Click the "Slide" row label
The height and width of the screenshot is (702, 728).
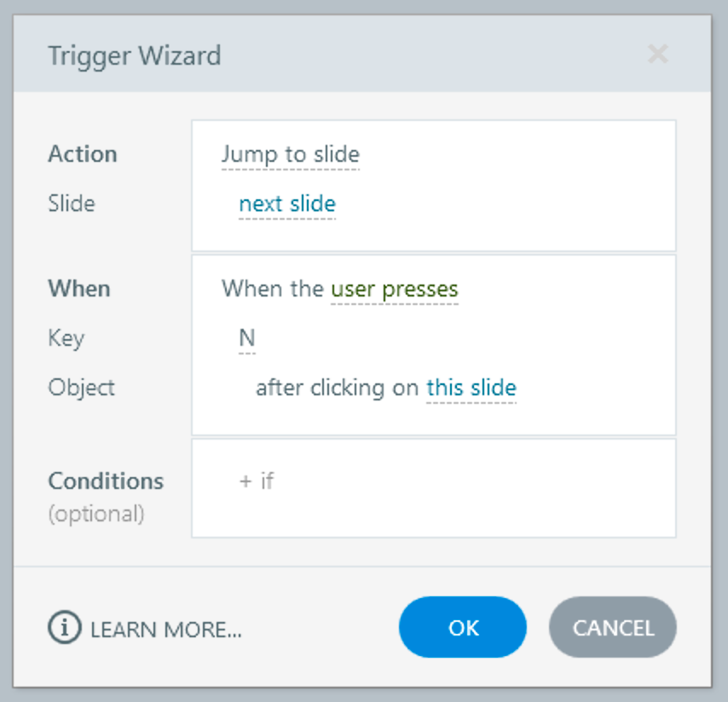point(72,204)
